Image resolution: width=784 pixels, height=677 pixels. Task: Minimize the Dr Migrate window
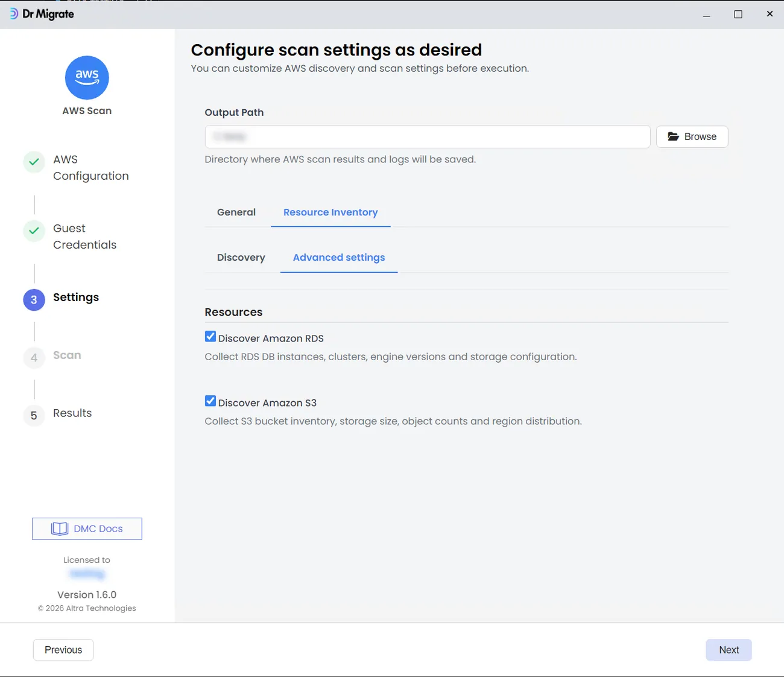point(706,14)
